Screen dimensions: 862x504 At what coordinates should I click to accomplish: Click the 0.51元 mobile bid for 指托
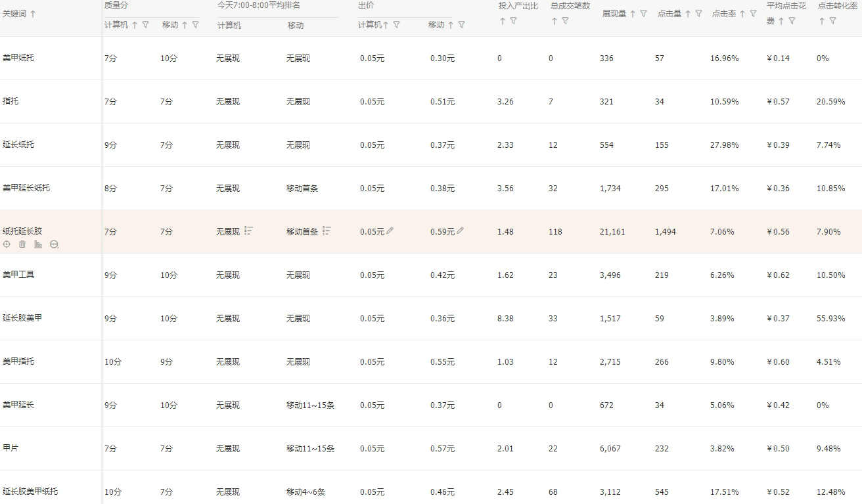[x=442, y=102]
